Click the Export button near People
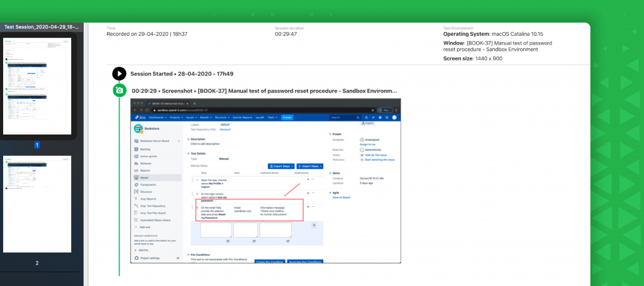 367,123
